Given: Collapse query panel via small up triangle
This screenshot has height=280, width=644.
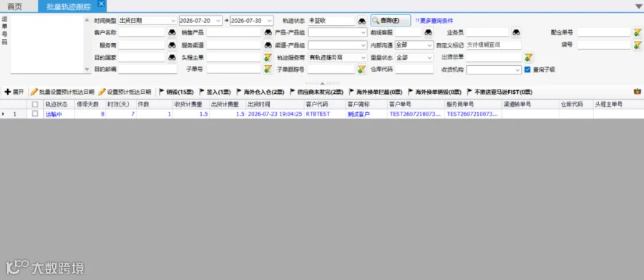Looking at the screenshot, I should point(322,83).
